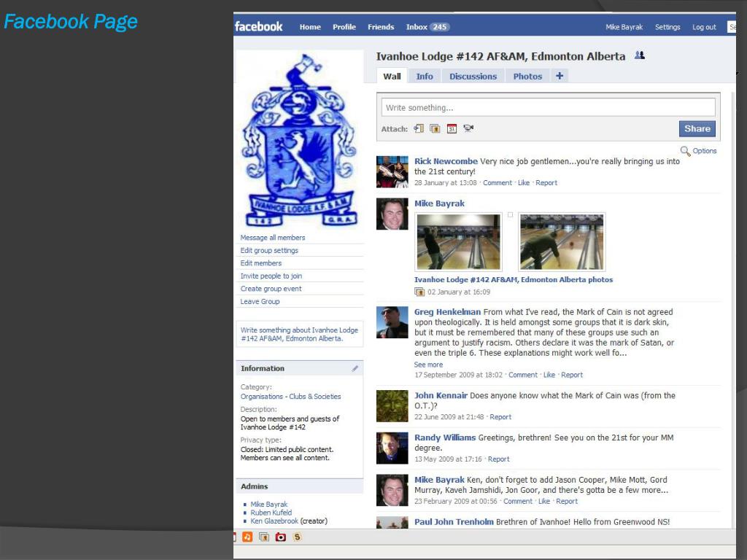Click Invite people to join
This screenshot has height=560, width=747.
(271, 276)
